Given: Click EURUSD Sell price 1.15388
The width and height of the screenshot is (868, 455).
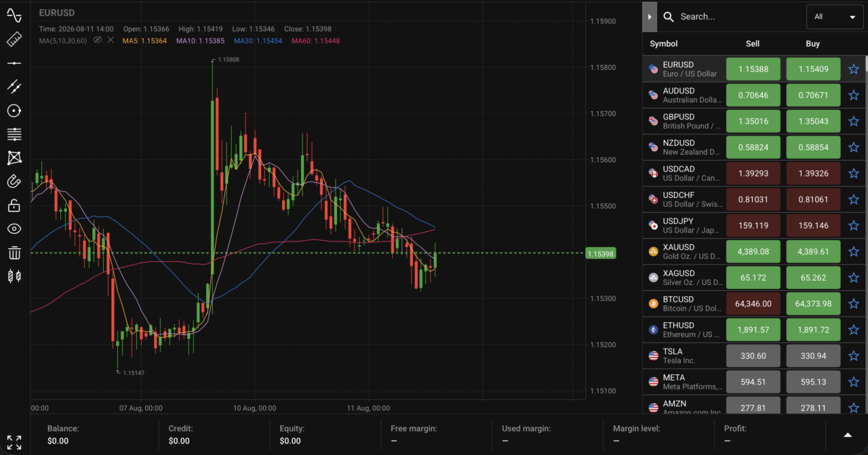Looking at the screenshot, I should pos(753,69).
